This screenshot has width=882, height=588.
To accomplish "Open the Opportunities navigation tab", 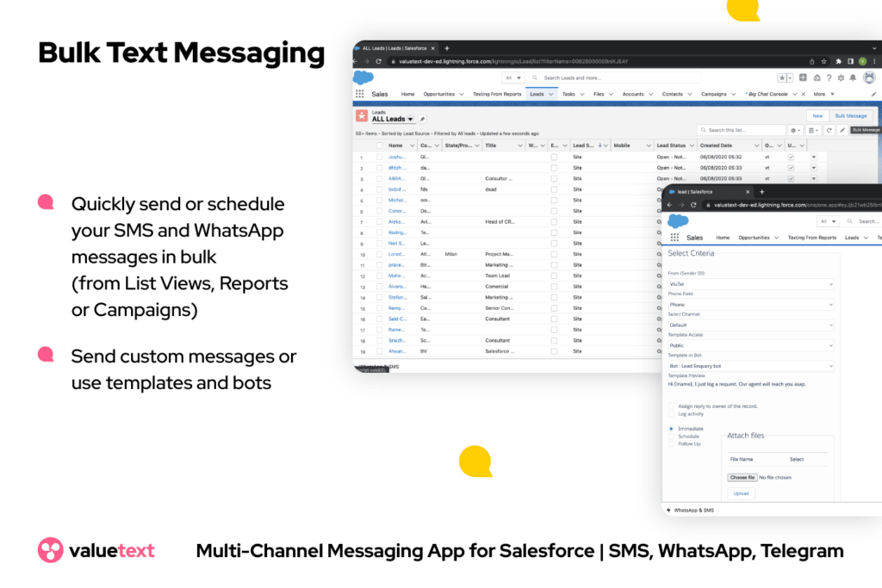I will (440, 94).
